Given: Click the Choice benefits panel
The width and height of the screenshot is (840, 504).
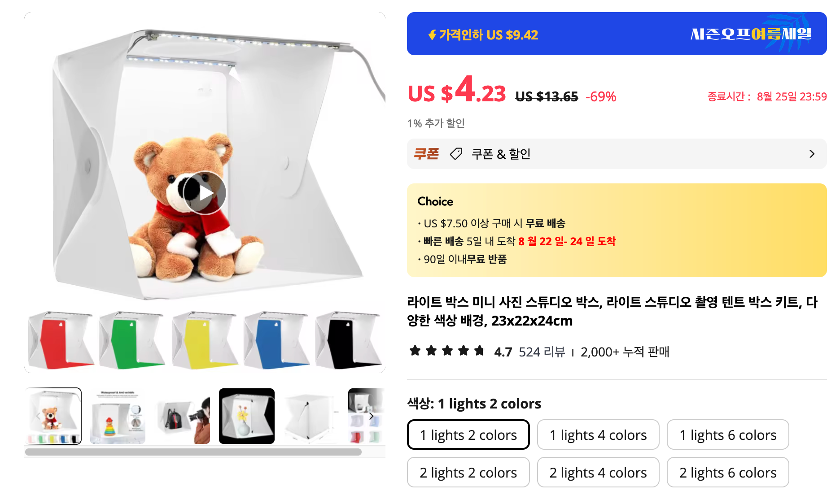Looking at the screenshot, I should pyautogui.click(x=617, y=230).
